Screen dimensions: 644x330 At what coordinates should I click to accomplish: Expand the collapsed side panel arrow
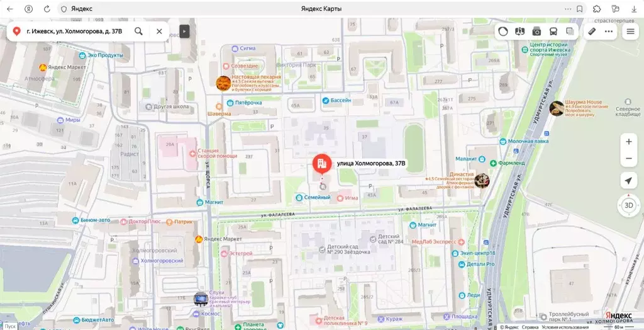tap(184, 31)
